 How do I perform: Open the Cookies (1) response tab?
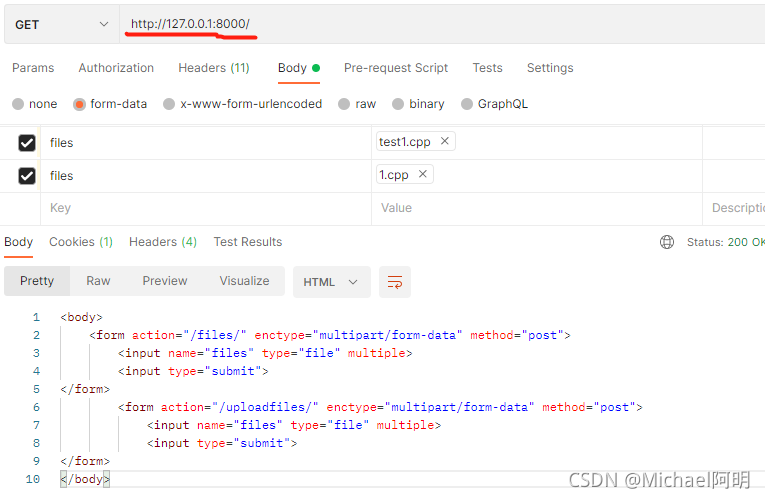pos(81,242)
